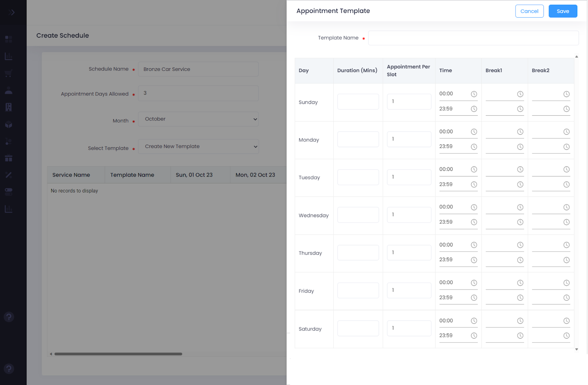588x385 pixels.
Task: Click the Sunday start time clock icon
Action: (474, 94)
